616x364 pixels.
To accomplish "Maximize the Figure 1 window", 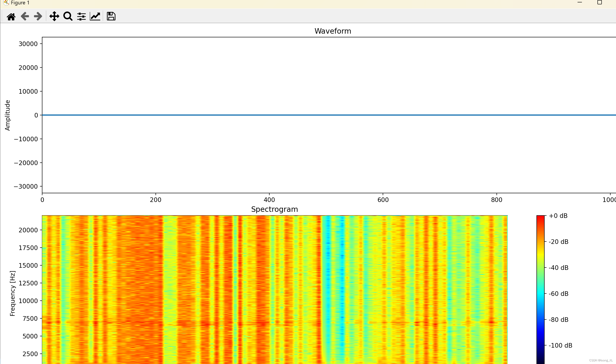I will point(599,2).
